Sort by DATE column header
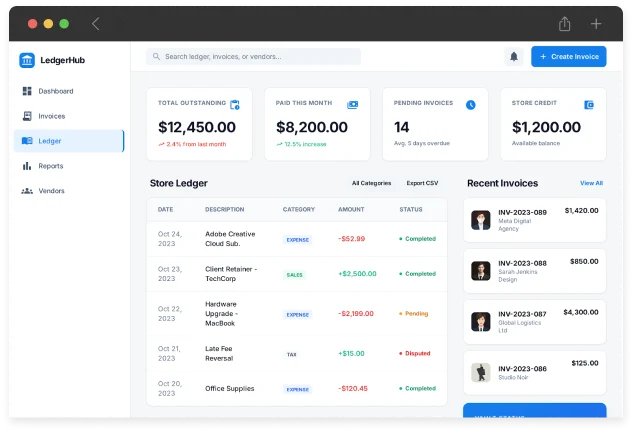 (165, 210)
